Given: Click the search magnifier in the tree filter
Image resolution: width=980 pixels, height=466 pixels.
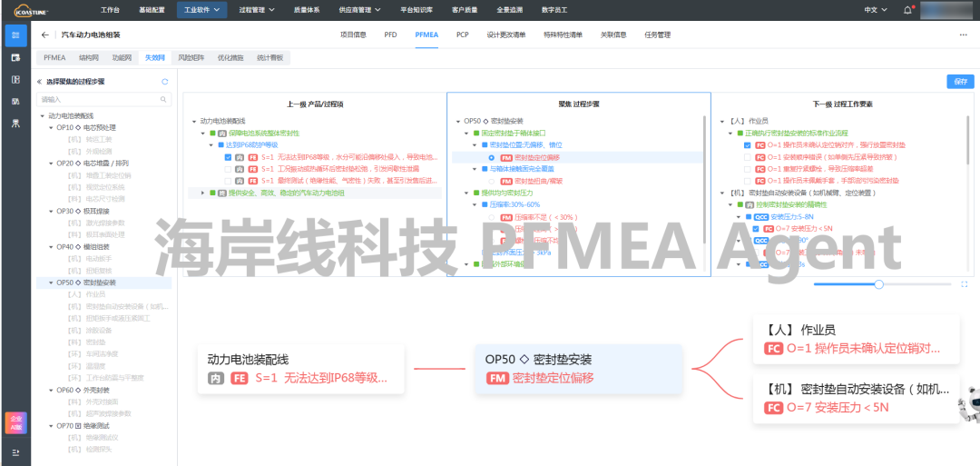Looking at the screenshot, I should point(163,99).
